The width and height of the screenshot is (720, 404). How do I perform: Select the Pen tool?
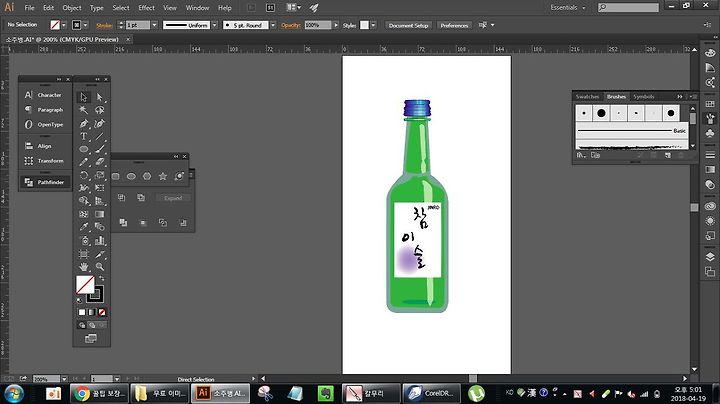[84, 123]
